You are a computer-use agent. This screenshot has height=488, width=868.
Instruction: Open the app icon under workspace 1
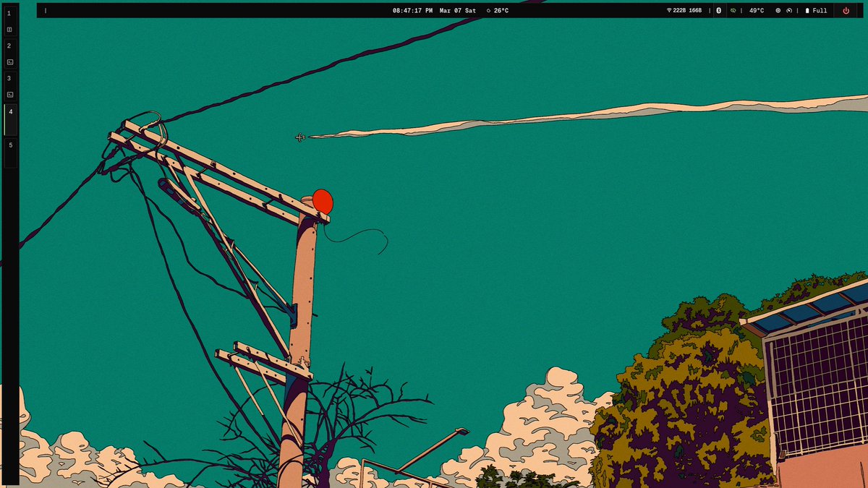point(9,30)
